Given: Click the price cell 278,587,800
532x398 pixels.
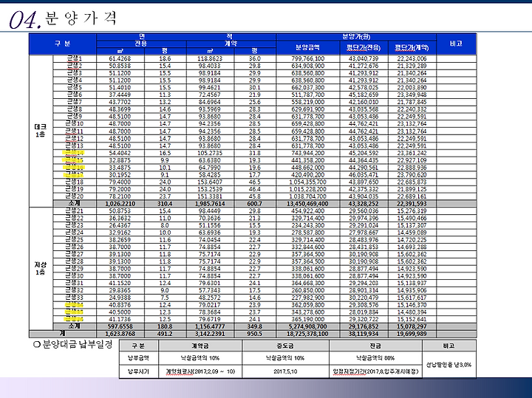Looking at the screenshot, I should coord(307,233).
